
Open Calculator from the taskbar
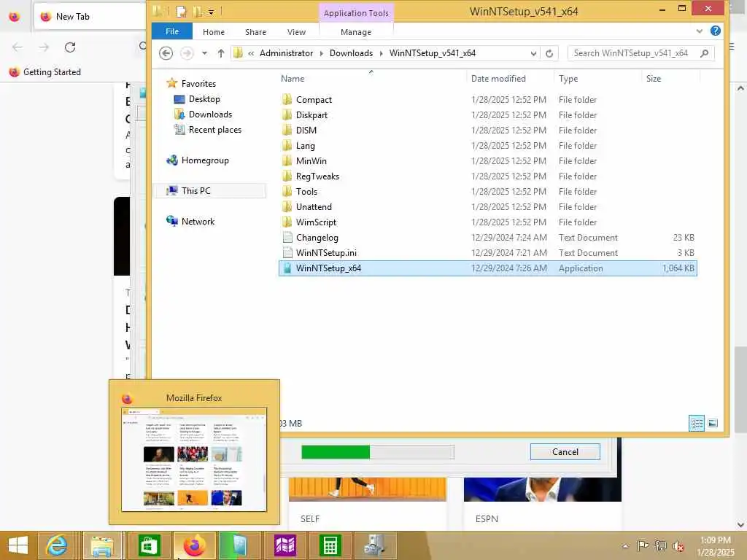tap(330, 545)
